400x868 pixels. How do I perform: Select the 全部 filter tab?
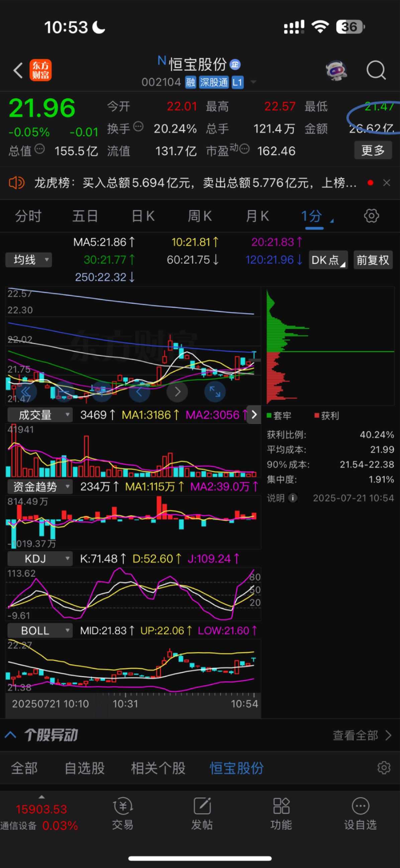coord(24,768)
